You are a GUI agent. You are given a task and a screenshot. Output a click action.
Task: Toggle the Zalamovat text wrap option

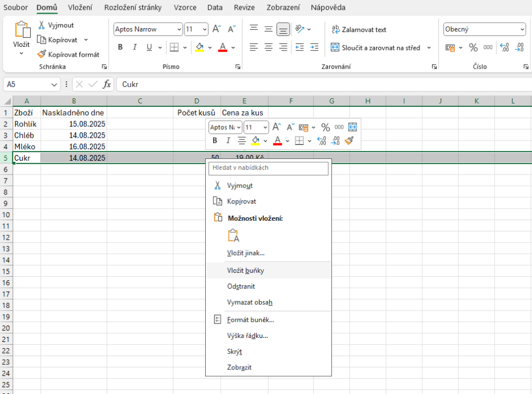coord(359,29)
